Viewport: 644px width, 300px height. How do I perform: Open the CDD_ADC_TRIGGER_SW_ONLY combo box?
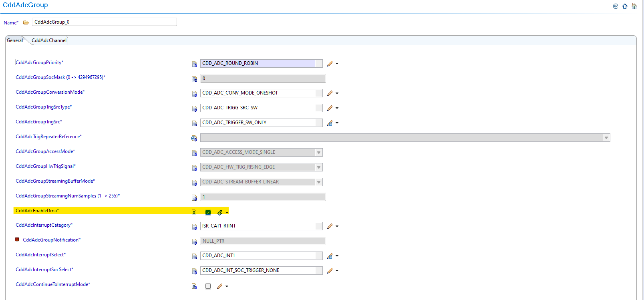pos(261,123)
